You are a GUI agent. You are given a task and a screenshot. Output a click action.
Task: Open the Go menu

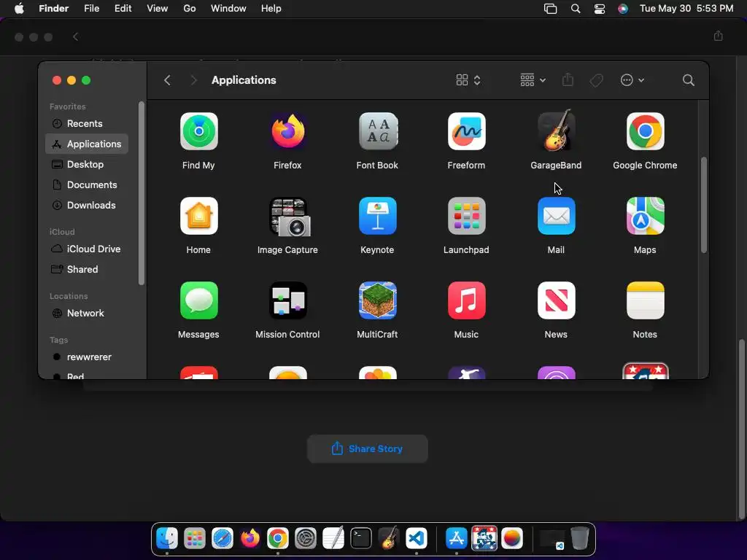click(190, 9)
